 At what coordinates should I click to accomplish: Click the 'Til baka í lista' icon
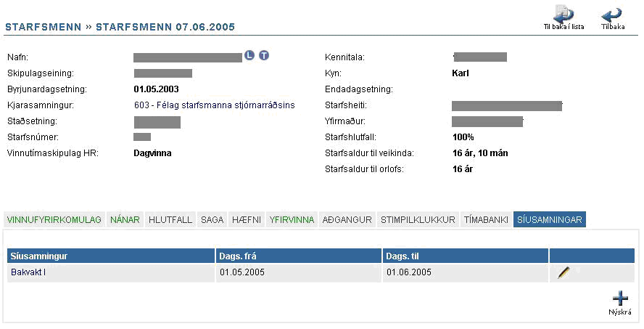click(x=563, y=15)
